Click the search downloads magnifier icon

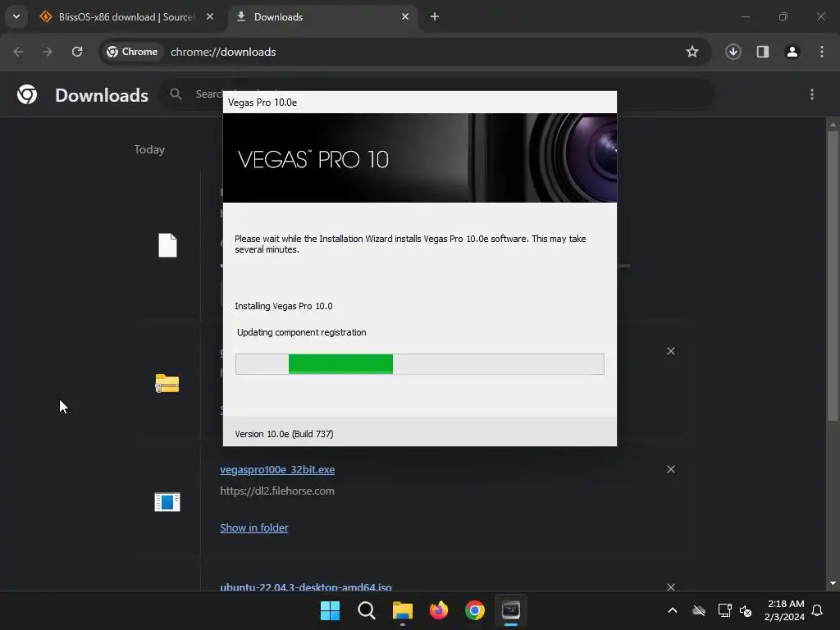[x=176, y=94]
